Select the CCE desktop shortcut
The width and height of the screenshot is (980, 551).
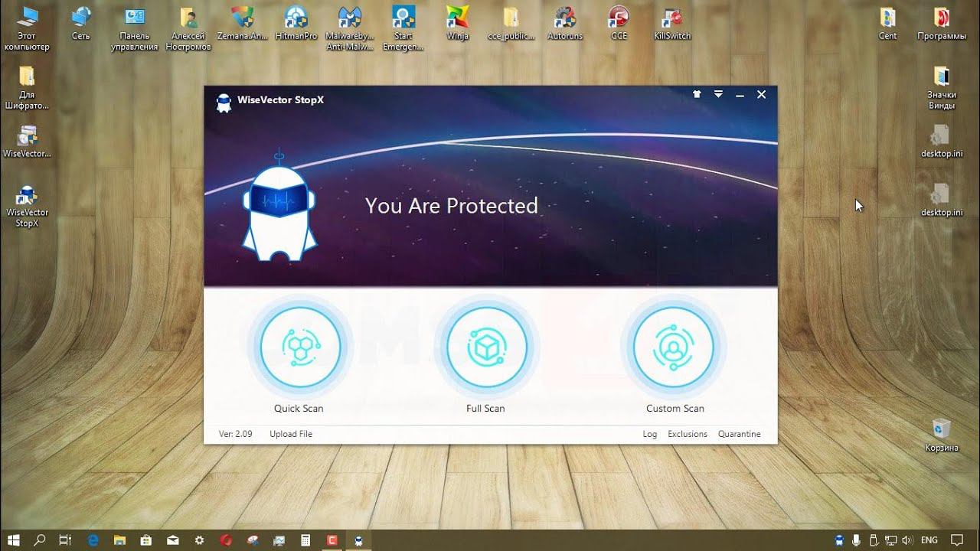pos(619,23)
